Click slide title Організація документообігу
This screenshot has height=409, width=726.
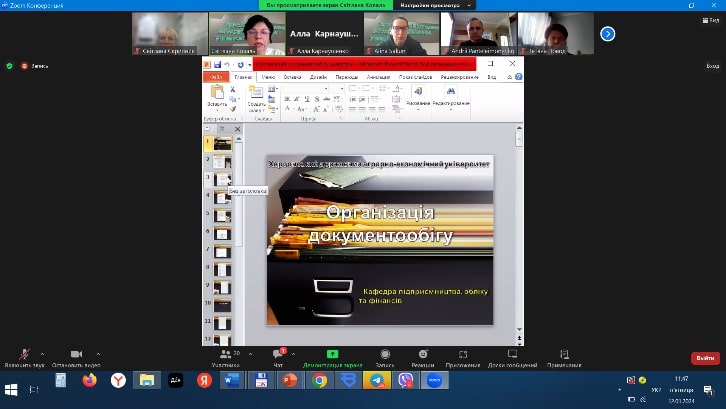[380, 224]
